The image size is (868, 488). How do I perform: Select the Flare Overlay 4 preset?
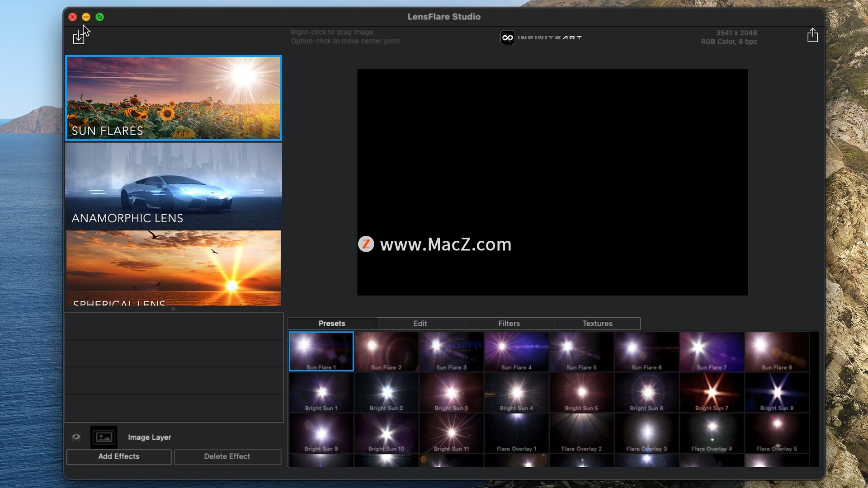pyautogui.click(x=712, y=433)
